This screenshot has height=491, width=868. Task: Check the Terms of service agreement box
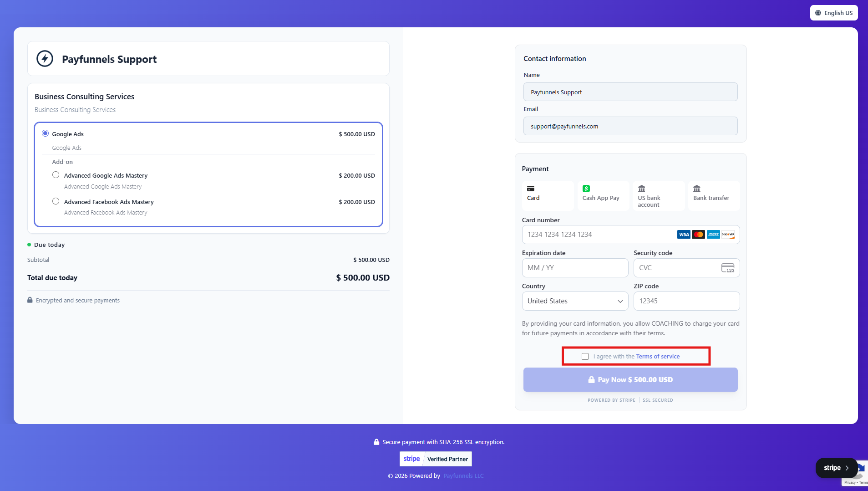[x=585, y=357]
